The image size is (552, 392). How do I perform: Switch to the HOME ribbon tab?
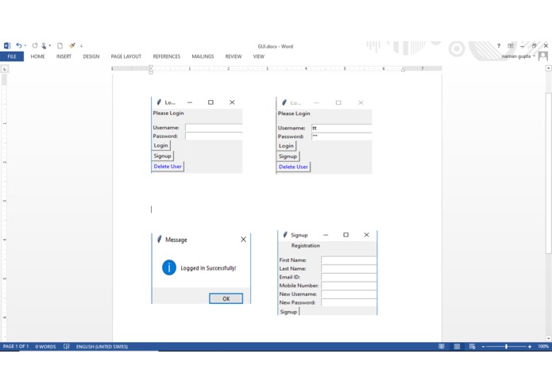coord(37,56)
